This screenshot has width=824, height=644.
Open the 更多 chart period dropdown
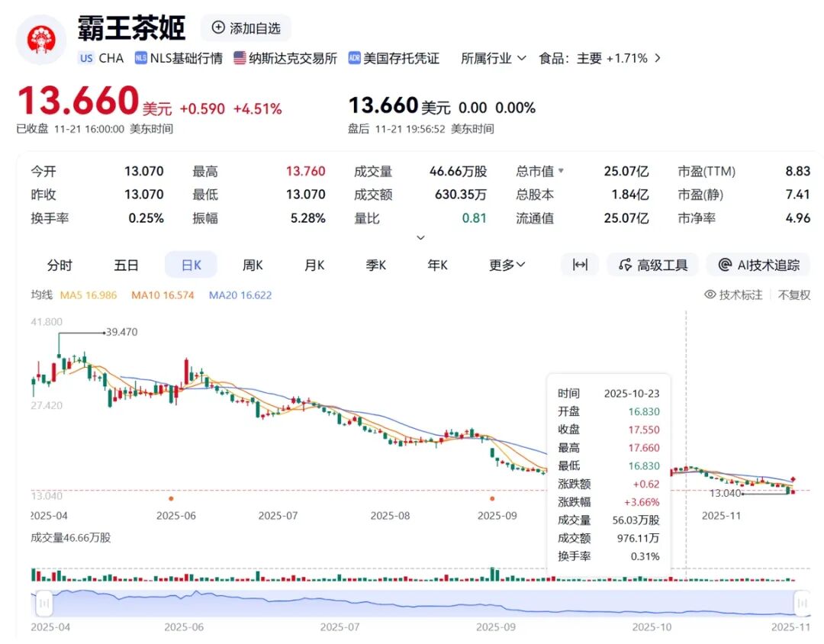pos(507,265)
